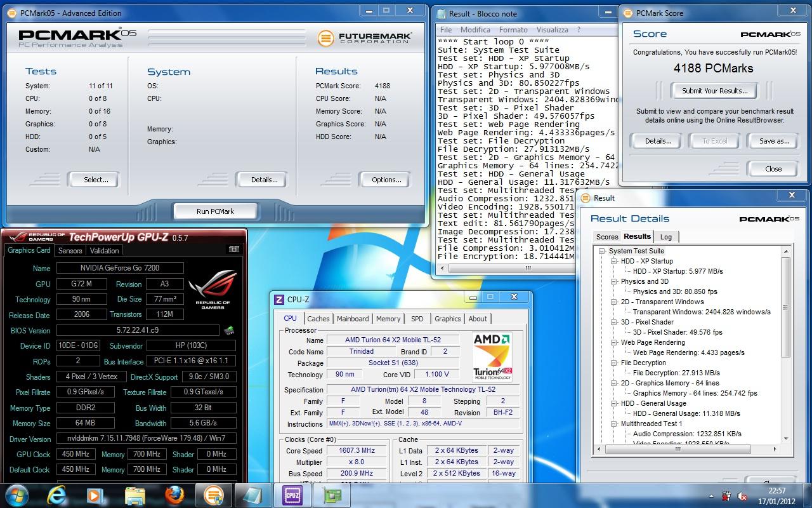The width and height of the screenshot is (812, 508).
Task: Open Windows Explorer folder icon in taskbar
Action: point(134,495)
